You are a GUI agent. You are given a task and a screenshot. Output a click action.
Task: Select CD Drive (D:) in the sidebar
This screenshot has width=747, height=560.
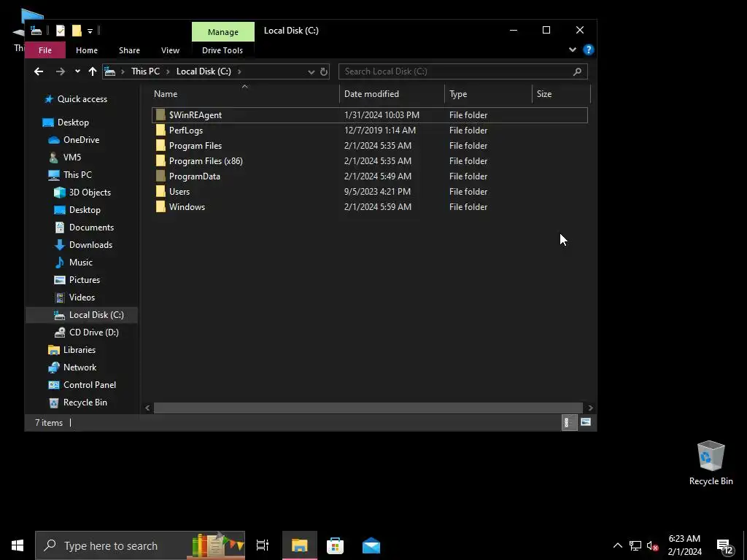coord(93,332)
